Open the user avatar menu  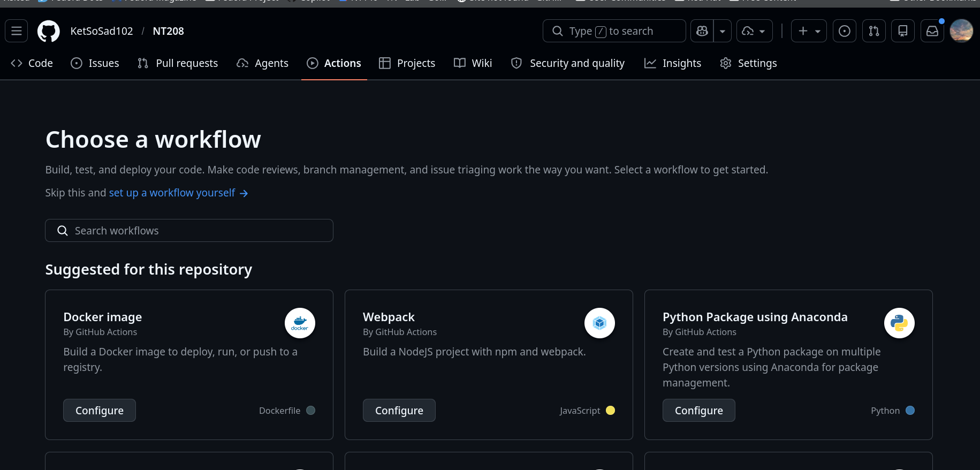(x=961, y=31)
